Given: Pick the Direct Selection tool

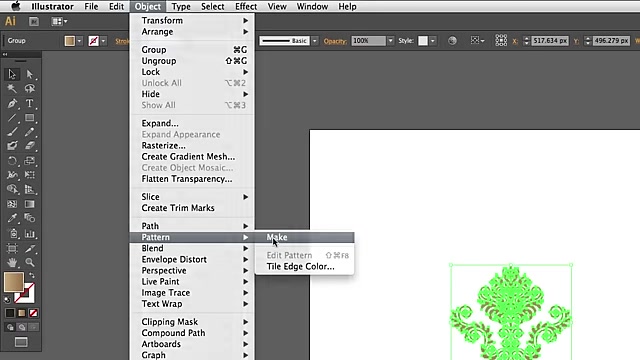Looking at the screenshot, I should tap(29, 74).
